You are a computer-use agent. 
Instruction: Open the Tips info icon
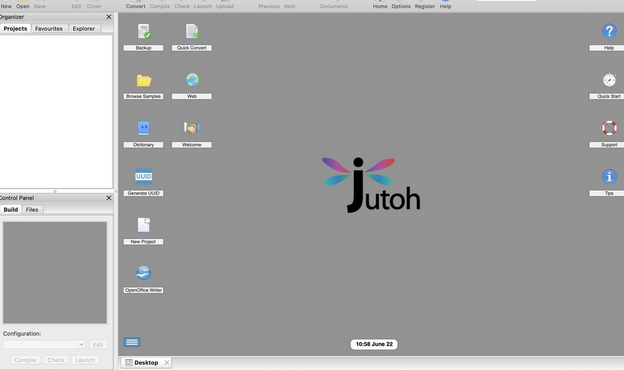click(x=609, y=176)
